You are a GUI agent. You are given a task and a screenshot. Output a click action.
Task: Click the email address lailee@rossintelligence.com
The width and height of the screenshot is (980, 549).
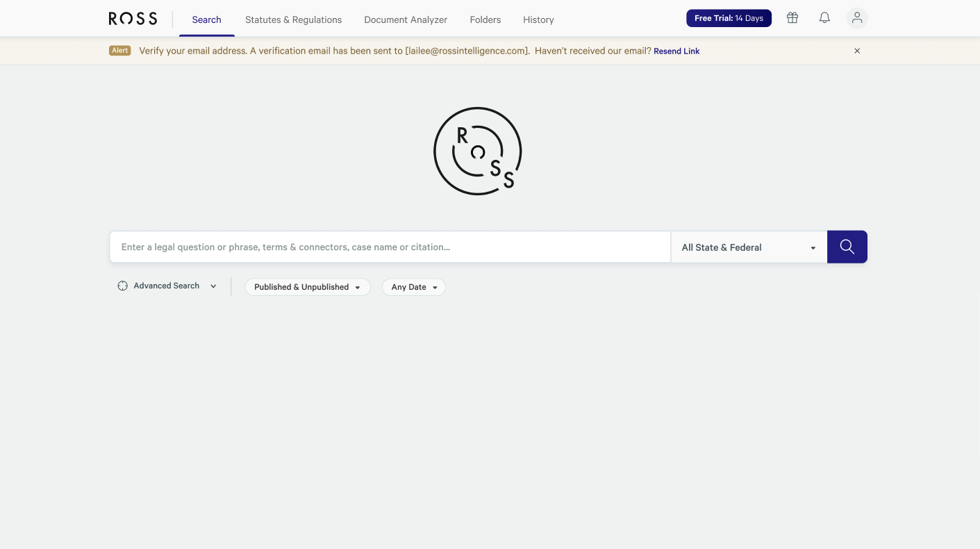(467, 51)
